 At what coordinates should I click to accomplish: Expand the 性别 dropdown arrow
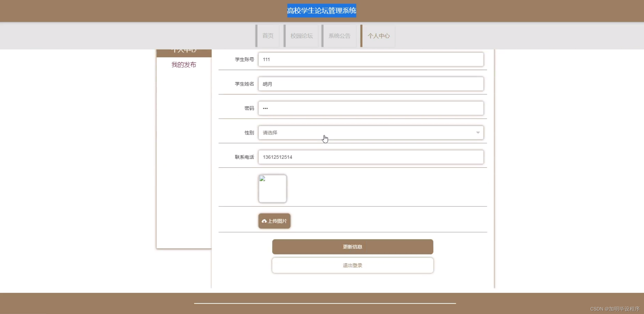pyautogui.click(x=478, y=133)
